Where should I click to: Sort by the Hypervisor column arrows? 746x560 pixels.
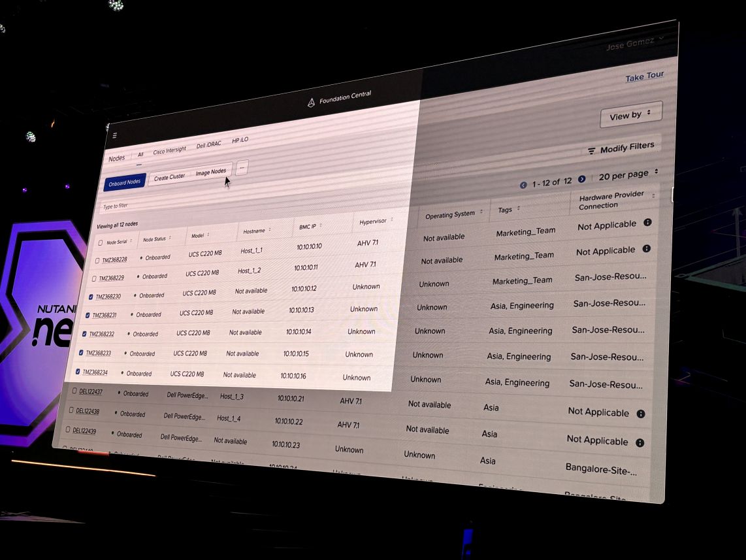pos(392,220)
